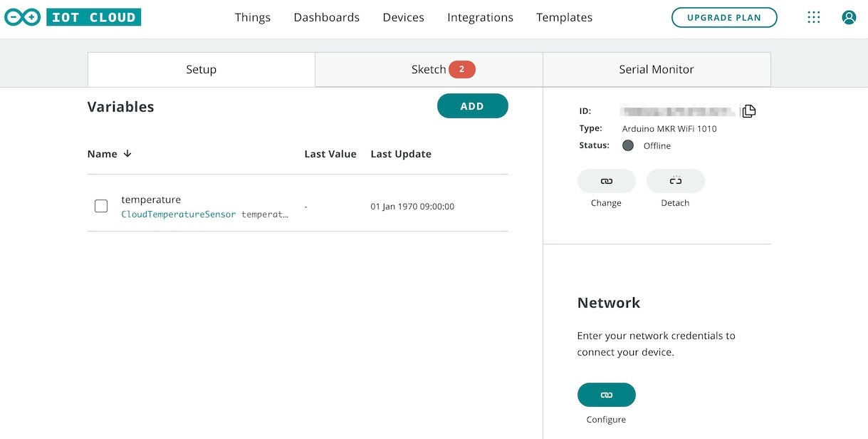Open the Templates page

coord(564,18)
